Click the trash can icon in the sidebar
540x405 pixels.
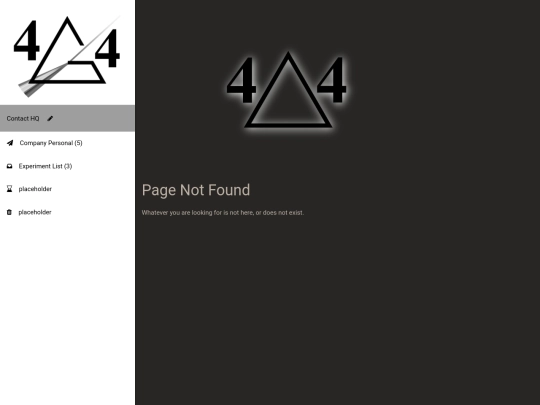click(9, 212)
